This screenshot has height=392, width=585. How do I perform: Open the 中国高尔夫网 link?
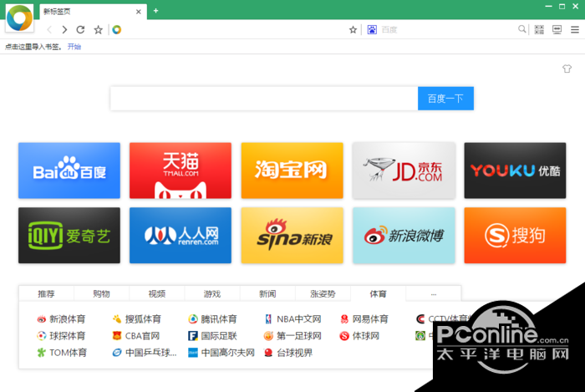coord(221,353)
